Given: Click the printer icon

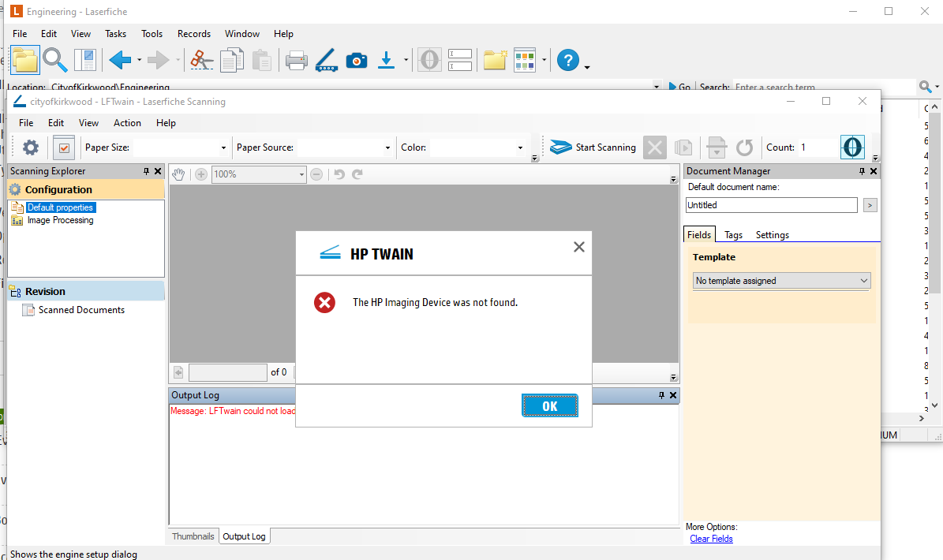Looking at the screenshot, I should coord(296,60).
